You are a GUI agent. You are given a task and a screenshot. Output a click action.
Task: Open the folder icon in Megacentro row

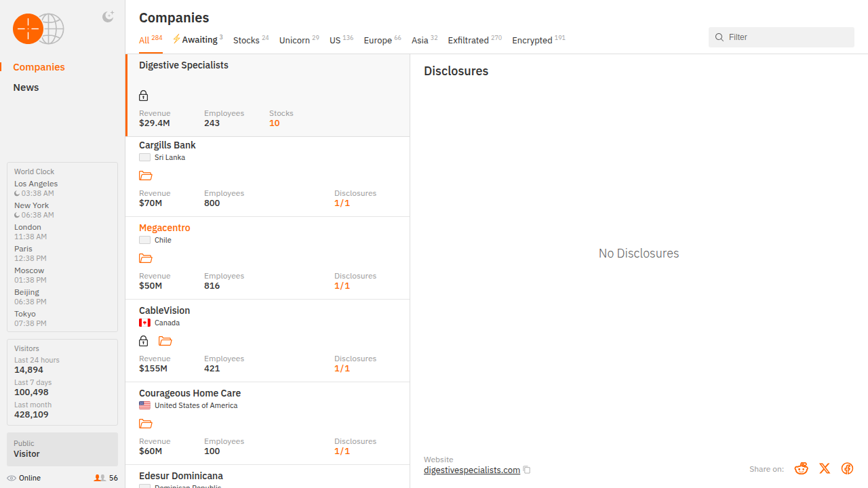click(x=145, y=258)
